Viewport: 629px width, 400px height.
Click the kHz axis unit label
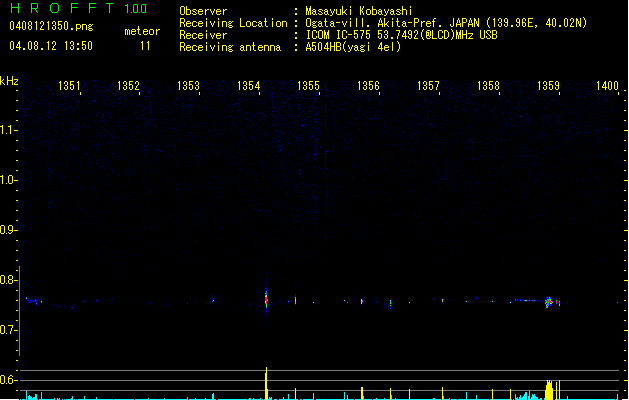[9, 81]
